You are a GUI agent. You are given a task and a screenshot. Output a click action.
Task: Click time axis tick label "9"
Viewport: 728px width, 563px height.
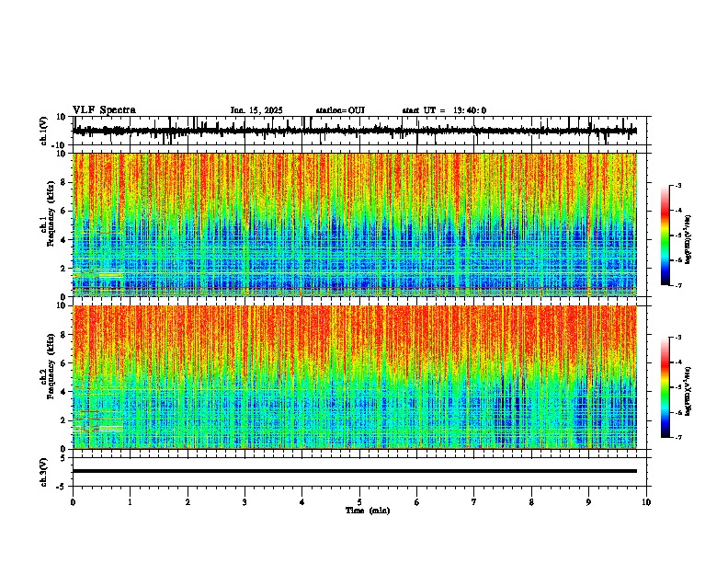588,502
